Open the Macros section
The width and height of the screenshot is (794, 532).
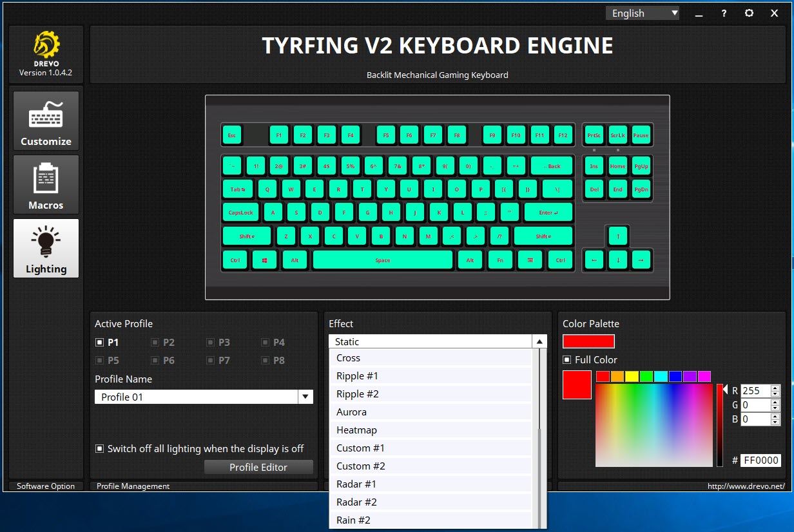coord(46,184)
